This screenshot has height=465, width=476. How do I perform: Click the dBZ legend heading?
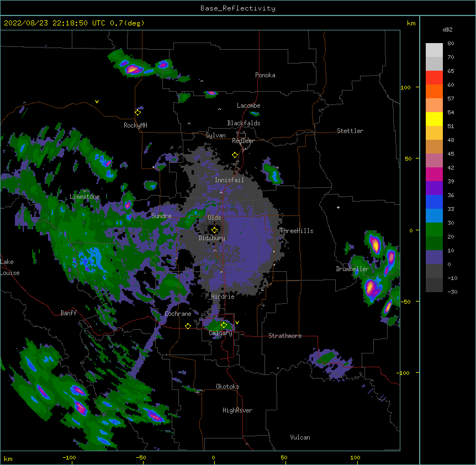tap(447, 29)
